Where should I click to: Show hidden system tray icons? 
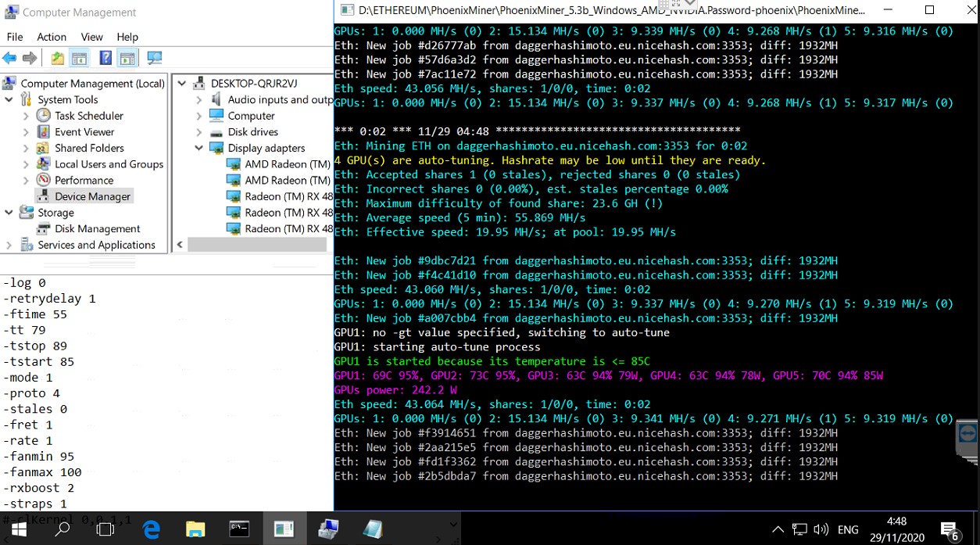778,529
